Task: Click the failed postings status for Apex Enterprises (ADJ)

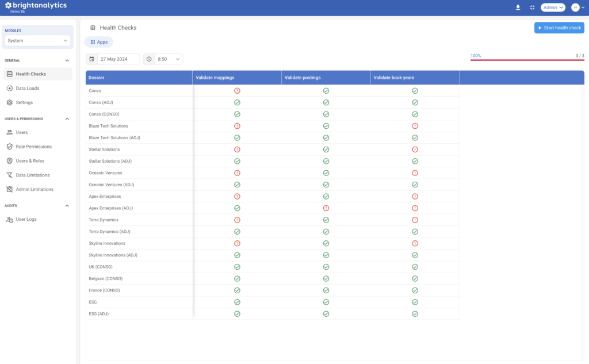Action: [x=326, y=208]
